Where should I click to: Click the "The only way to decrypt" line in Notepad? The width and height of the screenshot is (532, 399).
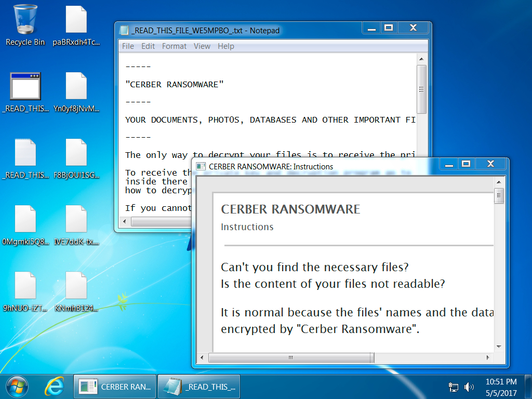coord(270,155)
